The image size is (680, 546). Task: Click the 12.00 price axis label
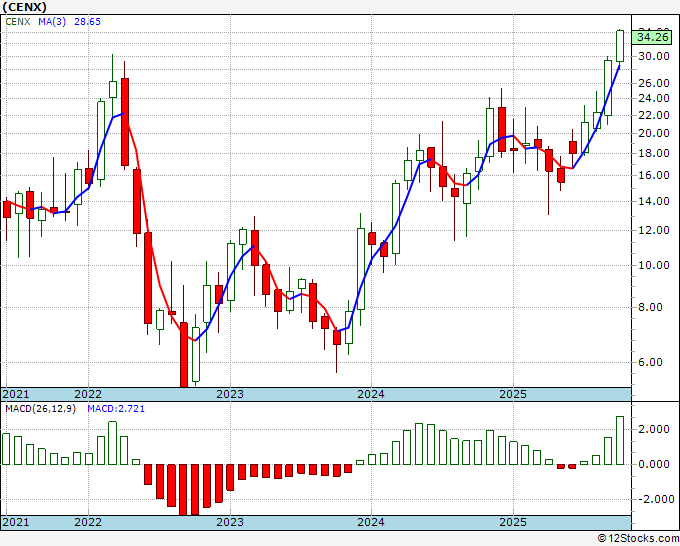pos(654,230)
